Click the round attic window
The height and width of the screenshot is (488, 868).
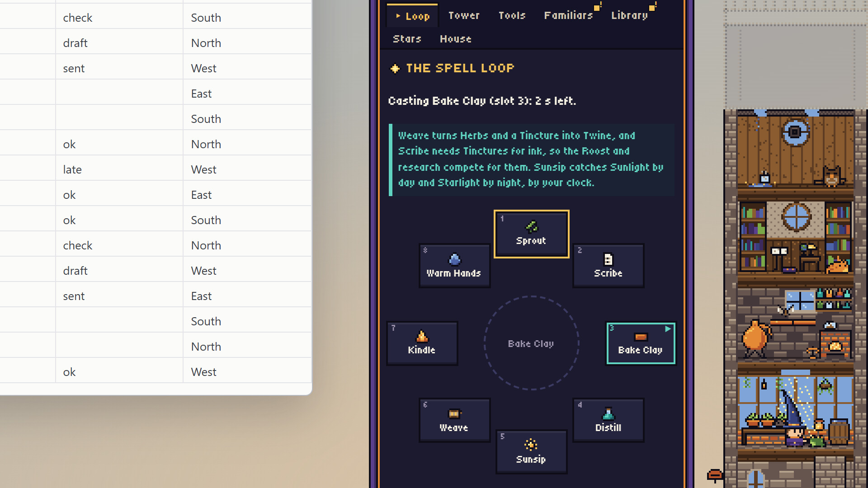coord(795,132)
